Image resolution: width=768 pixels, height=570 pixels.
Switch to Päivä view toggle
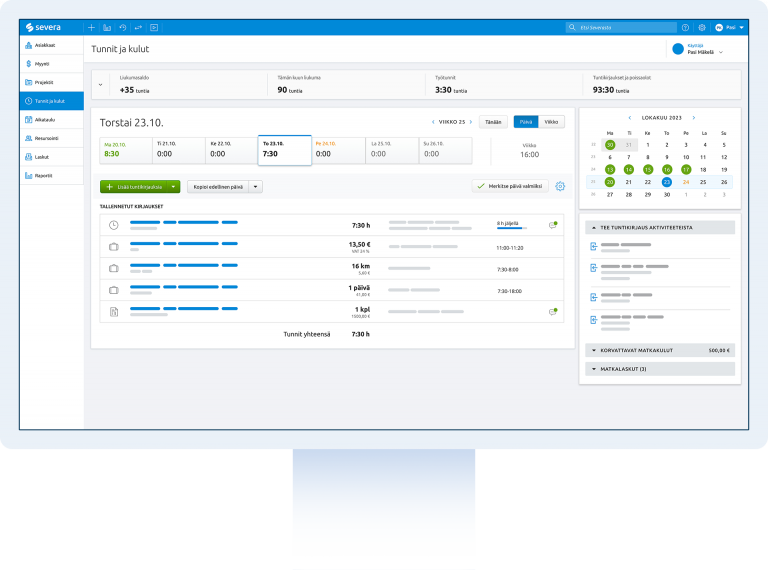click(x=525, y=121)
